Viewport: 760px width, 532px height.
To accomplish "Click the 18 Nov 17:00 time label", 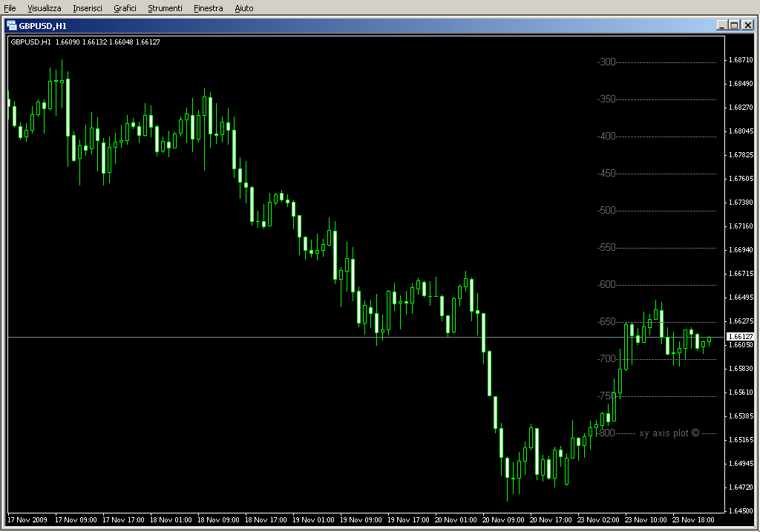I will 266,520.
